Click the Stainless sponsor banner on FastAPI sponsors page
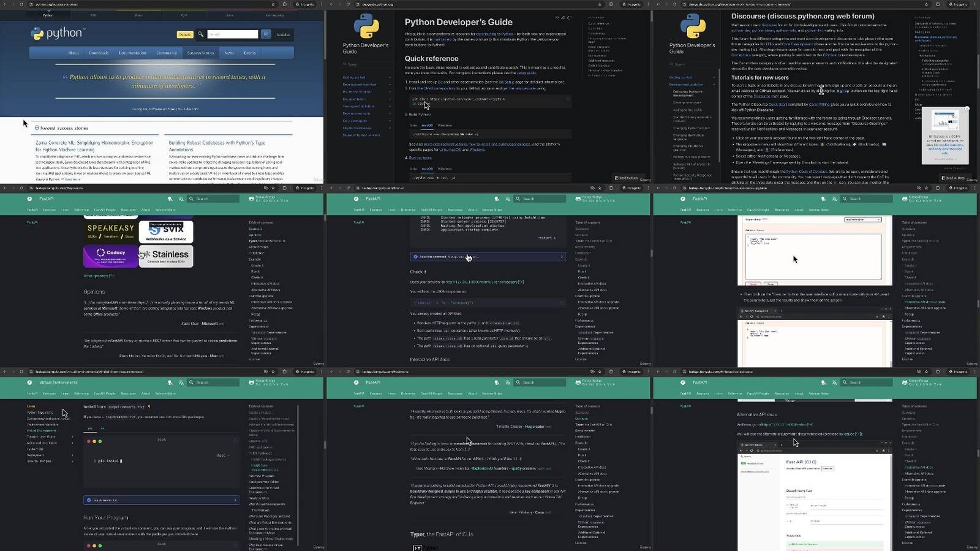The width and height of the screenshot is (980, 551). (x=166, y=256)
